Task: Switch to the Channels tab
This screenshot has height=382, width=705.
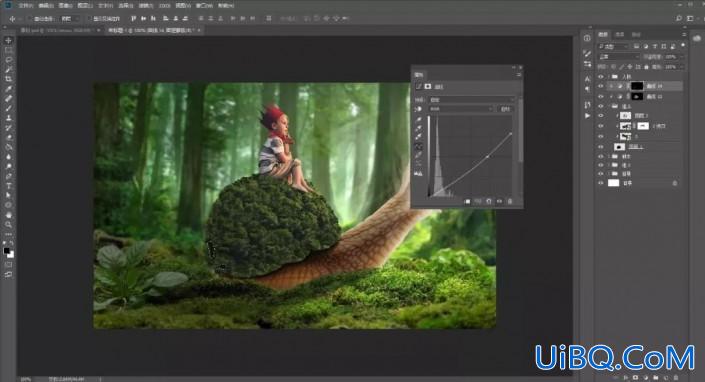Action: tap(620, 35)
